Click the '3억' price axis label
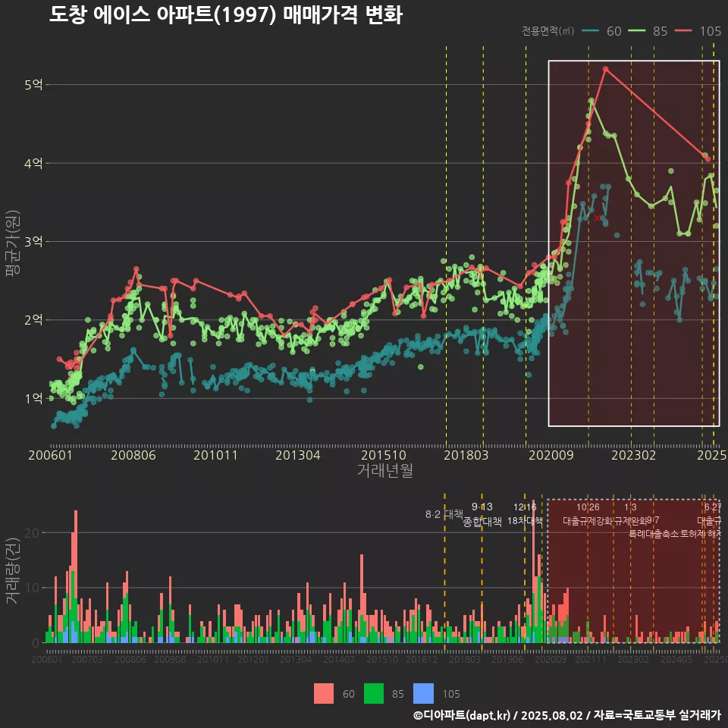The width and height of the screenshot is (728, 728). [x=34, y=241]
